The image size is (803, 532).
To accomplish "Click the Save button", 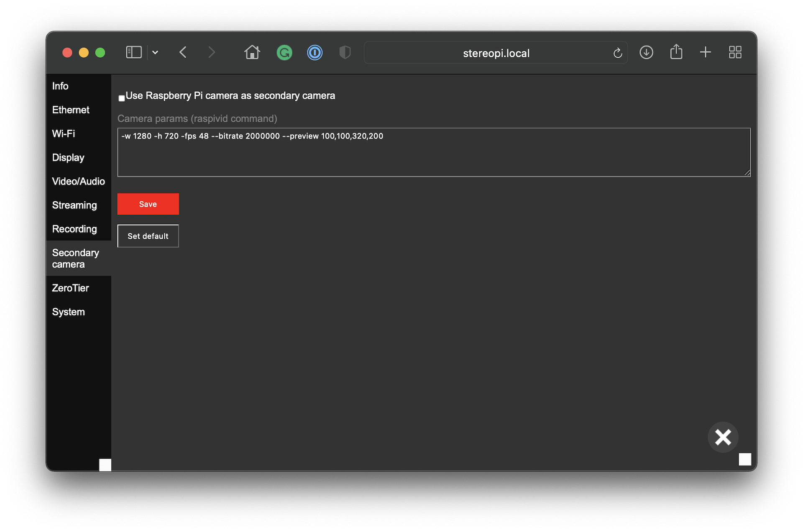I will click(148, 204).
